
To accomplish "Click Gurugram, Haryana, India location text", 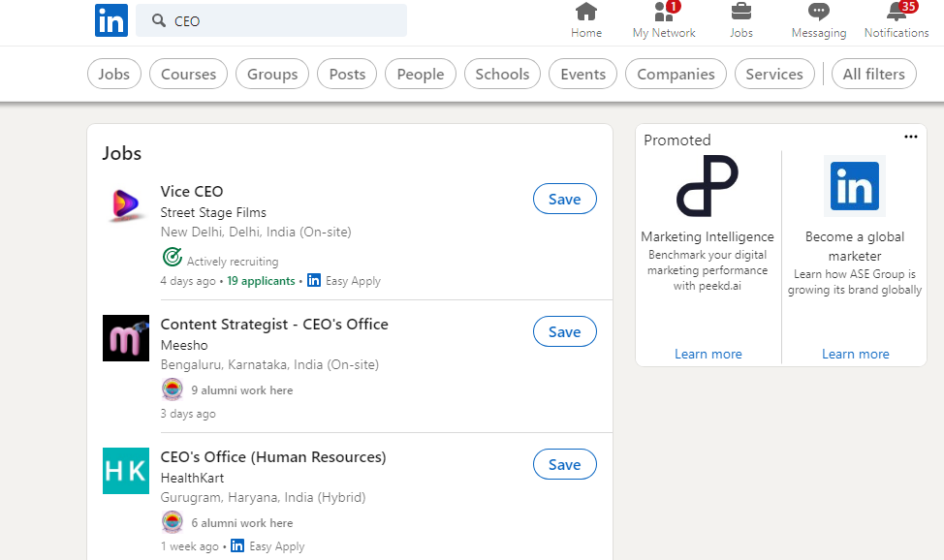I will pos(263,497).
